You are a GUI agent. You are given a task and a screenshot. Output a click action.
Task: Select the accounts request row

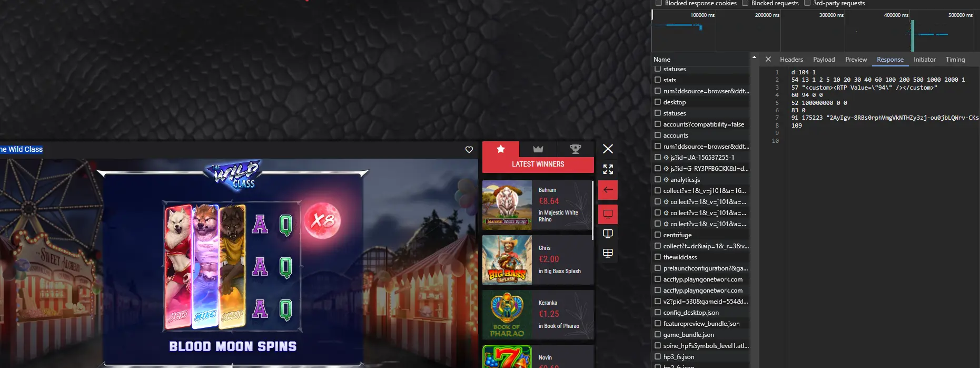(x=700, y=135)
